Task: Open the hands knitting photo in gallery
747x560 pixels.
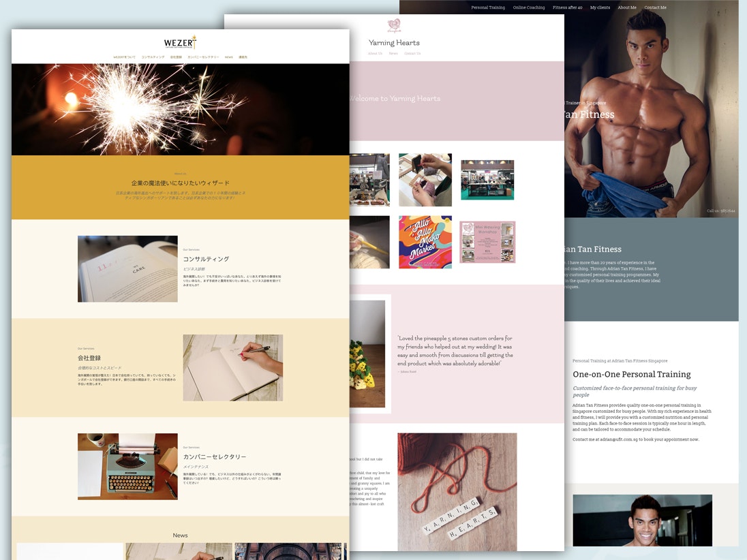Action: point(425,180)
